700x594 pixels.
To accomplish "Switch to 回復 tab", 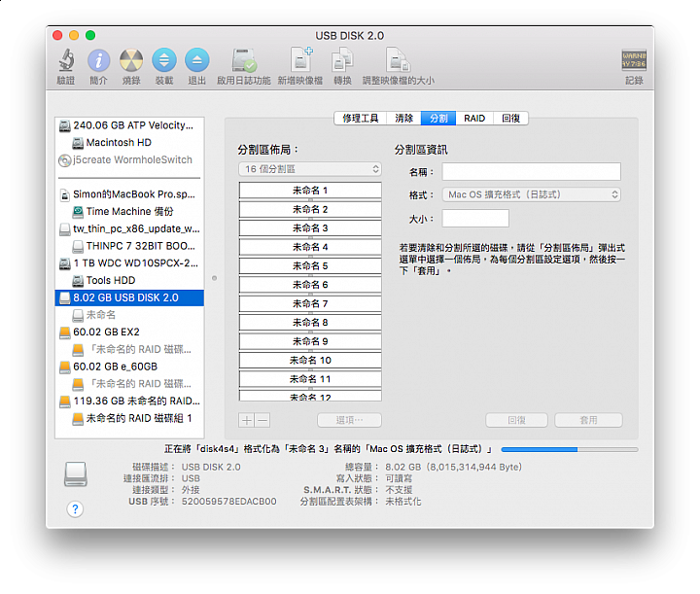I will click(510, 119).
